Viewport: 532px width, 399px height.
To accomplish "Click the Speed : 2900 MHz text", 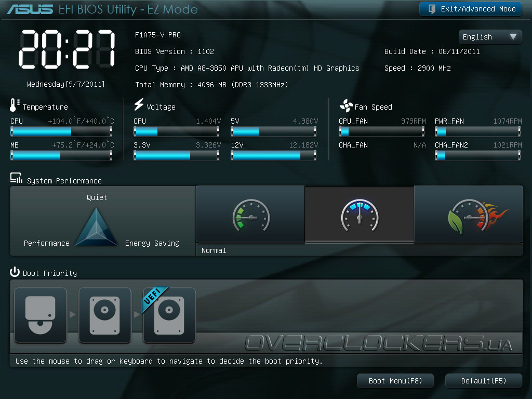I will tap(417, 68).
